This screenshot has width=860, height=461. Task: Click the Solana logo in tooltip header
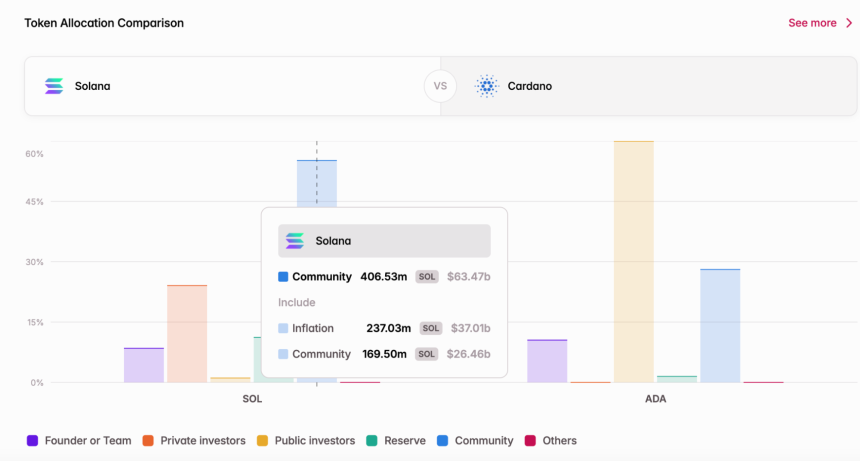[295, 241]
